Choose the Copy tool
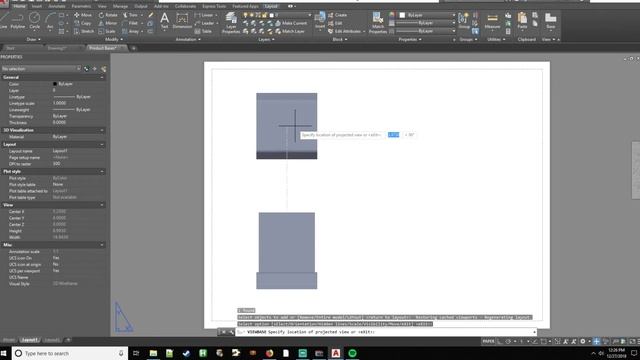Image resolution: width=640 pixels, height=360 pixels. (83, 23)
